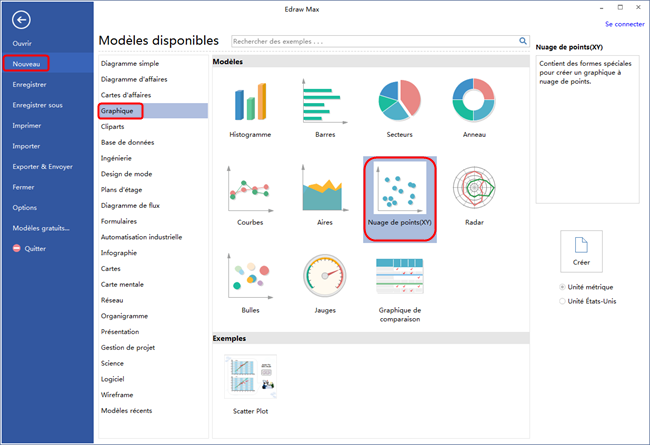Viewport: 650px width, 445px height.
Task: Open the Ouvrir menu item
Action: click(22, 43)
